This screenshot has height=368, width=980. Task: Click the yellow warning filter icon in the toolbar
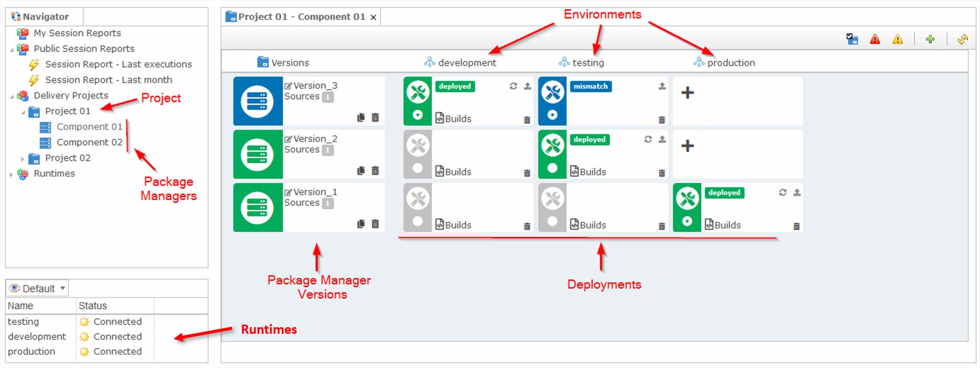897,39
